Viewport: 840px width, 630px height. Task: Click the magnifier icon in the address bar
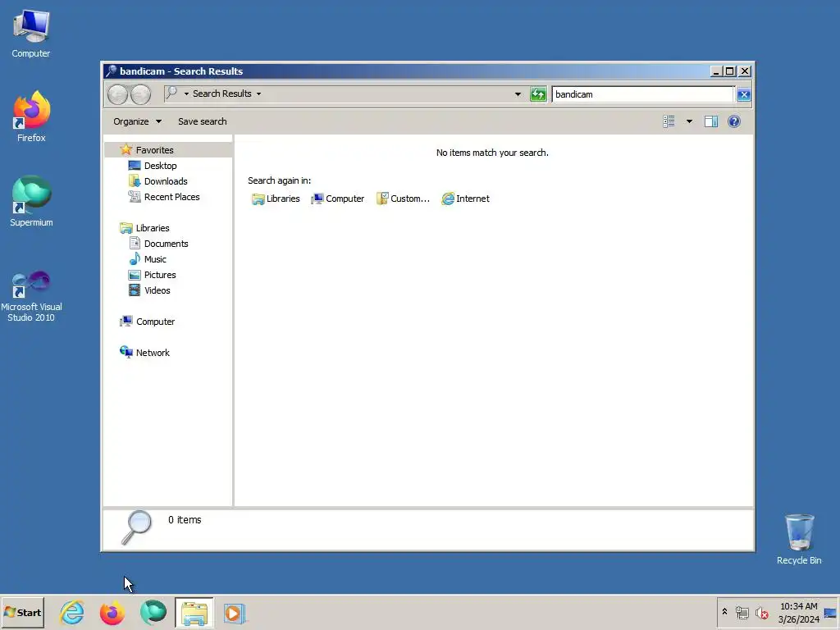(171, 94)
